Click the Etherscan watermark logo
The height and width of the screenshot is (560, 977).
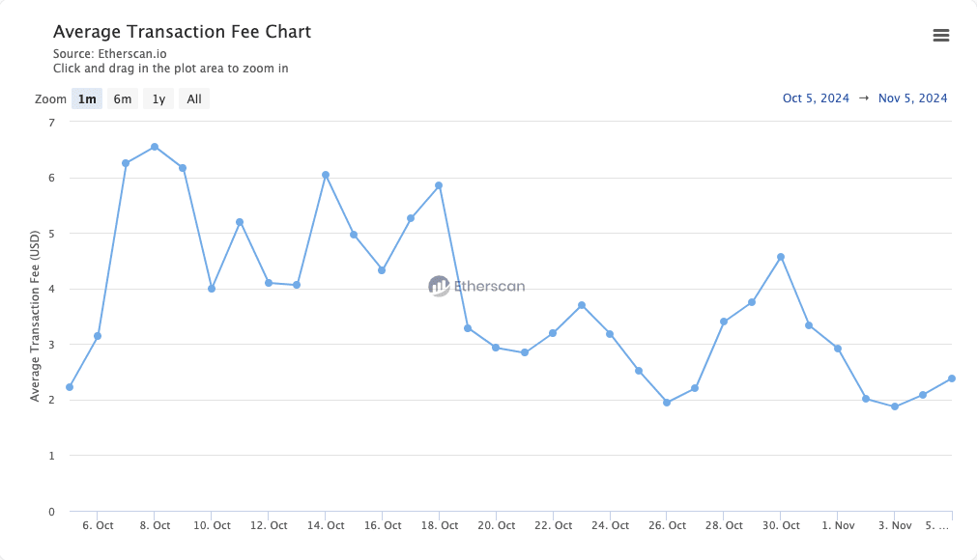476,286
